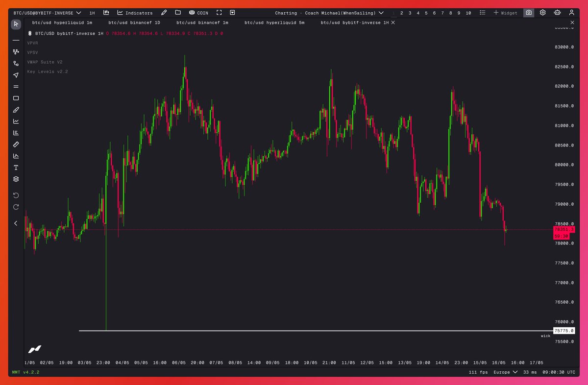Click the pencil edit icon in top bar
This screenshot has width=588, height=385.
164,13
